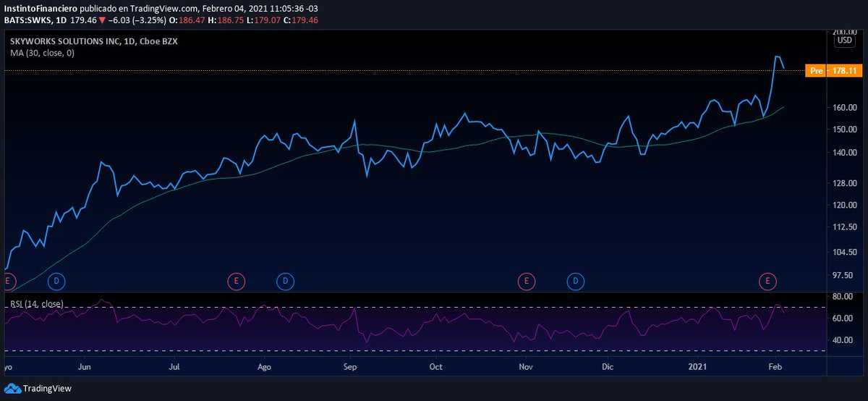Click the Feb label on time axis
868x401 pixels.
[774, 367]
